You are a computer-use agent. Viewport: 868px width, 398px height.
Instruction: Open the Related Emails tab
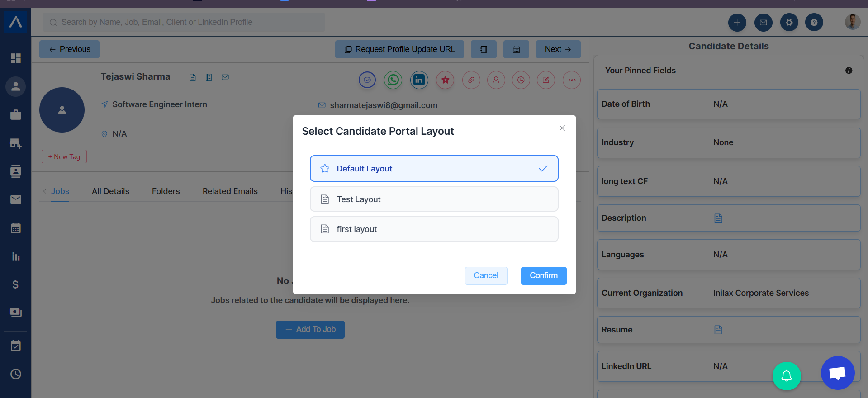coord(230,191)
